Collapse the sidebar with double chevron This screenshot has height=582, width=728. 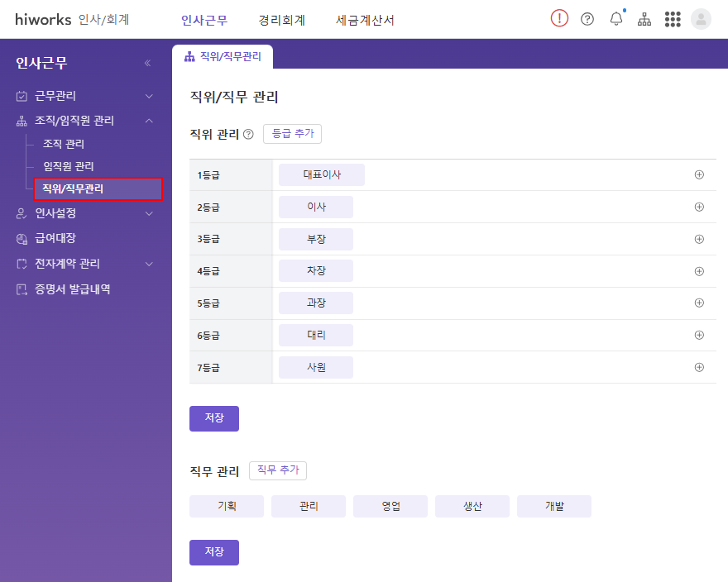tap(147, 63)
